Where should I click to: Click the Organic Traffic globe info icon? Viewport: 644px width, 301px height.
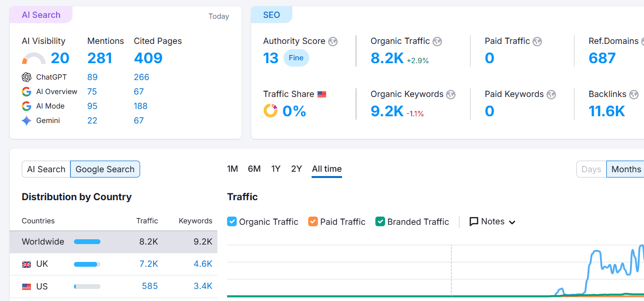(x=437, y=41)
